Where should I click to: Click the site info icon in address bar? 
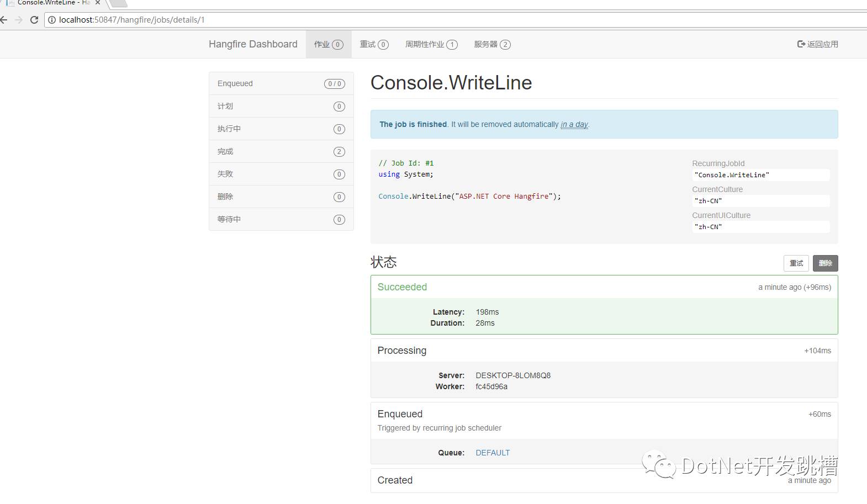click(52, 20)
